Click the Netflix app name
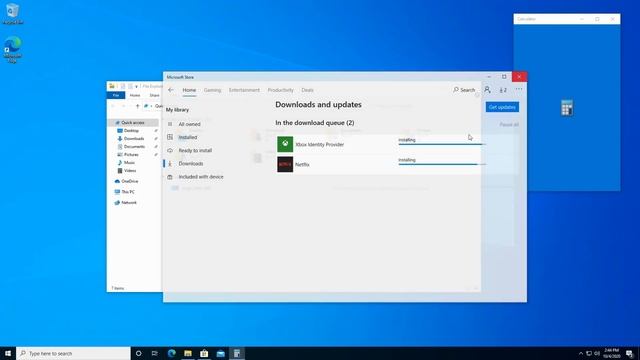This screenshot has height=360, width=640. (302, 164)
